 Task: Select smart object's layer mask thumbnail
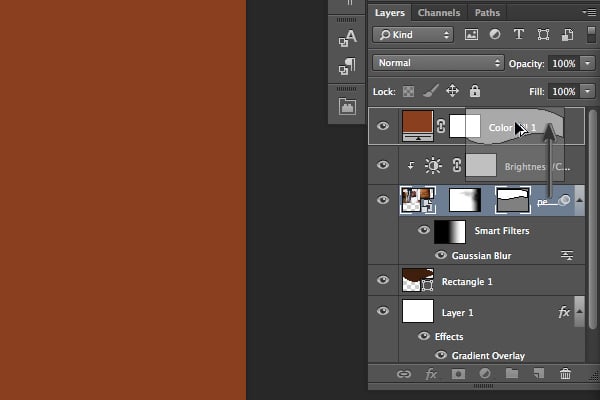pyautogui.click(x=465, y=200)
